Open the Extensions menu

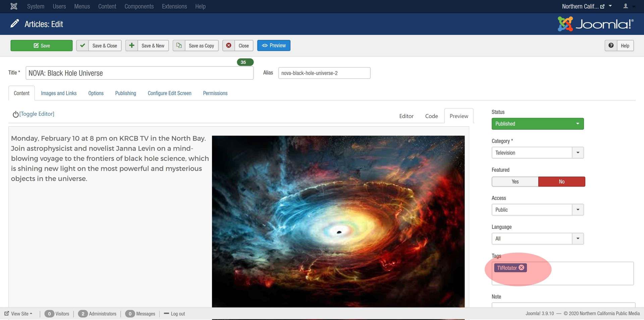pos(174,6)
